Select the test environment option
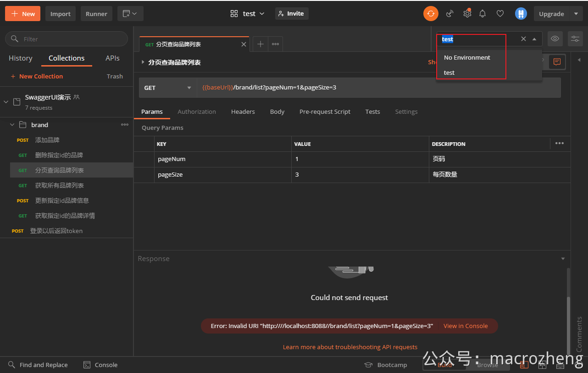This screenshot has width=588, height=373. click(489, 72)
